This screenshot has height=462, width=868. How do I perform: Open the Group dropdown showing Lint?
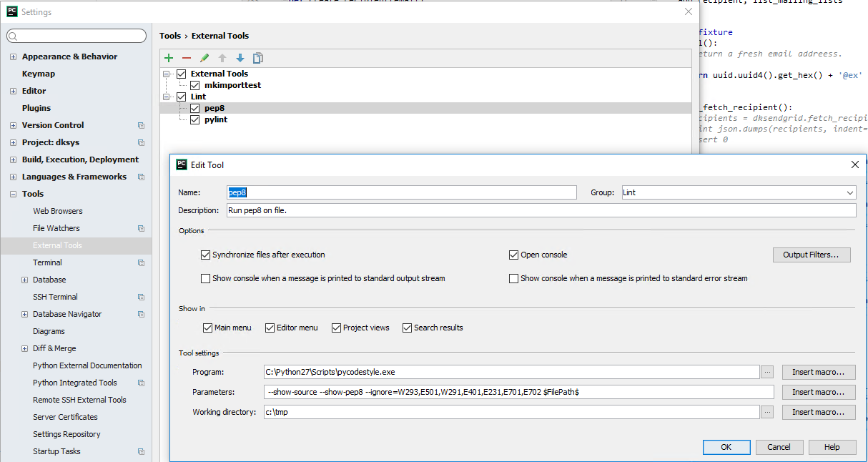click(739, 192)
